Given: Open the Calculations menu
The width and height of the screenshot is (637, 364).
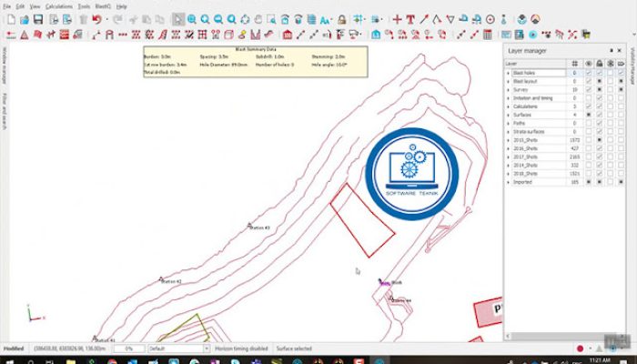Looking at the screenshot, I should click(x=59, y=6).
